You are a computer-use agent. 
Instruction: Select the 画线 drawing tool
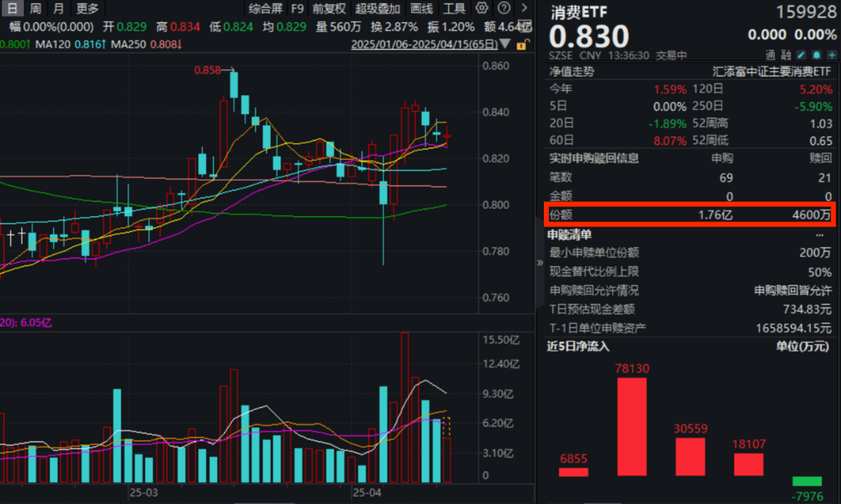tap(422, 9)
